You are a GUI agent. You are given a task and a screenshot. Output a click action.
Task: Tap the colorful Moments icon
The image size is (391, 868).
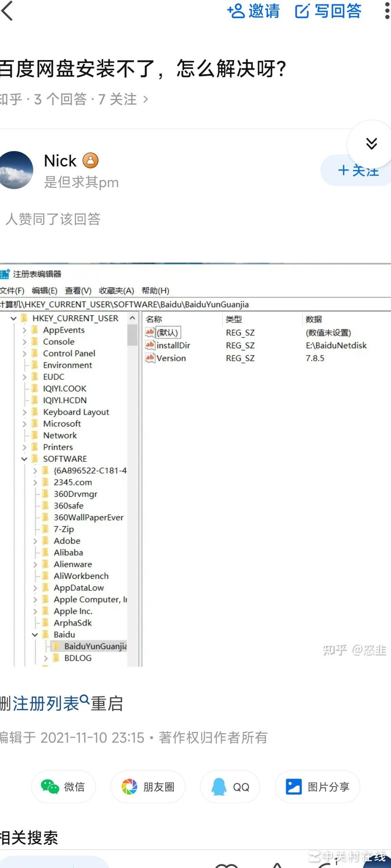pyautogui.click(x=129, y=787)
